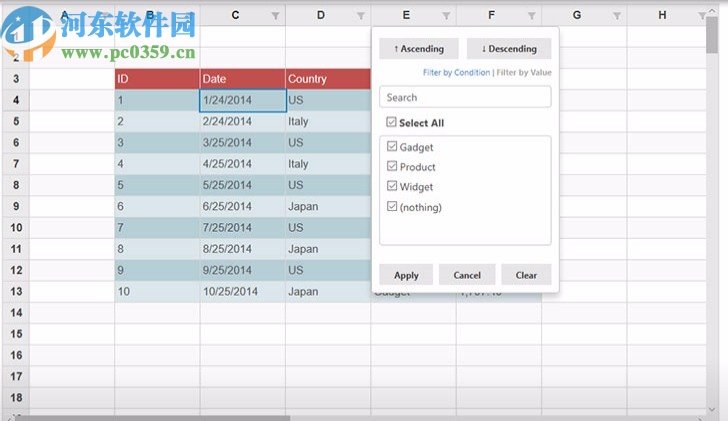
Task: Open the filter dropdown in column H header
Action: coord(703,16)
